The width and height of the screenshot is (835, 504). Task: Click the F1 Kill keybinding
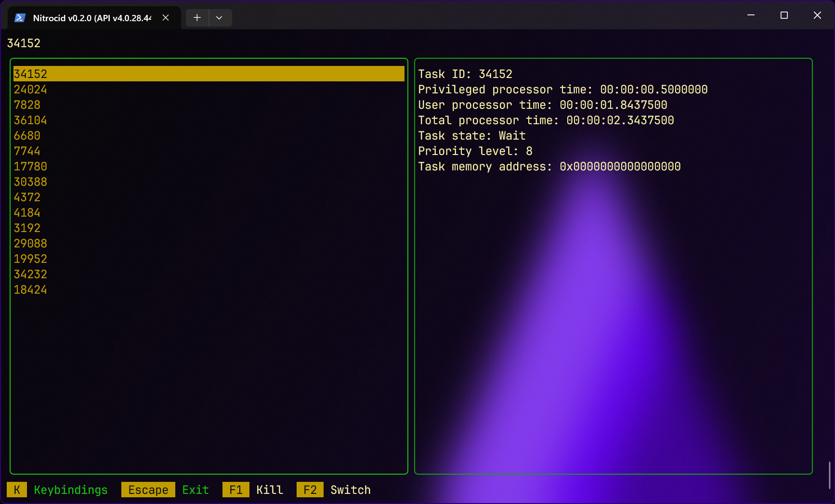(x=236, y=490)
